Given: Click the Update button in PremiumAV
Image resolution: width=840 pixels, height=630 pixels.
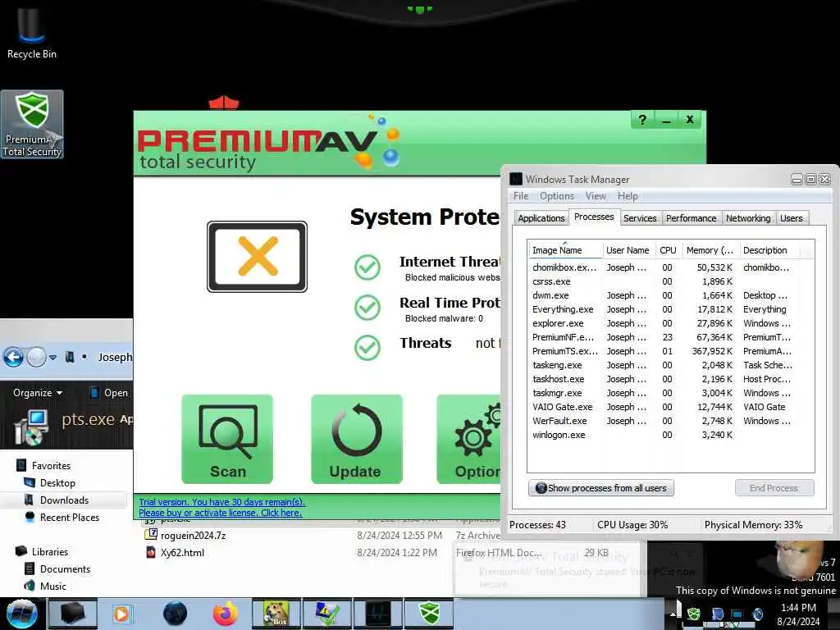Looking at the screenshot, I should (356, 440).
